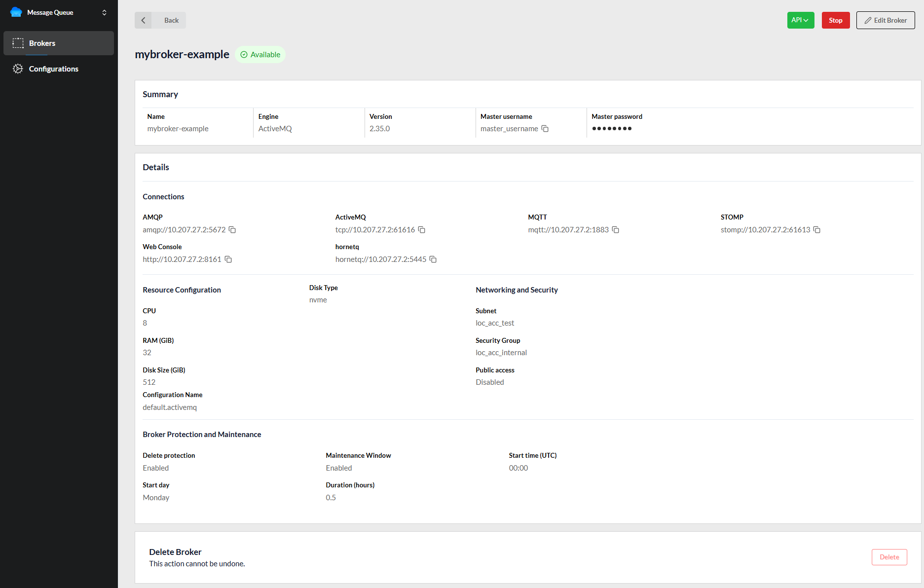Copy the STOMP connection URL
The width and height of the screenshot is (924, 588).
pyautogui.click(x=817, y=230)
